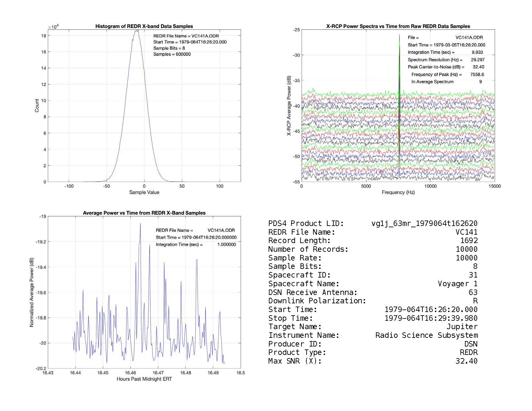Click the 'Max SNR (X)' value 32.40
The width and height of the screenshot is (532, 411).
pos(466,361)
